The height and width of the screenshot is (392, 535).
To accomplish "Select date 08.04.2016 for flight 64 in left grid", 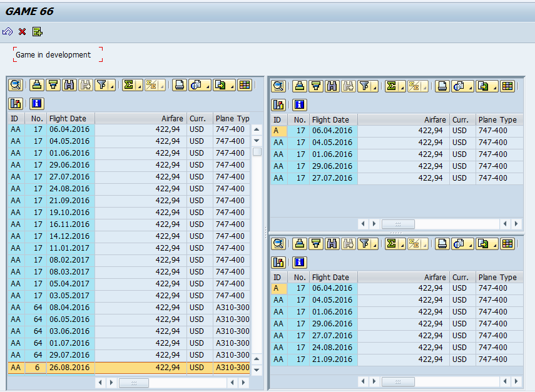I will coord(69,308).
